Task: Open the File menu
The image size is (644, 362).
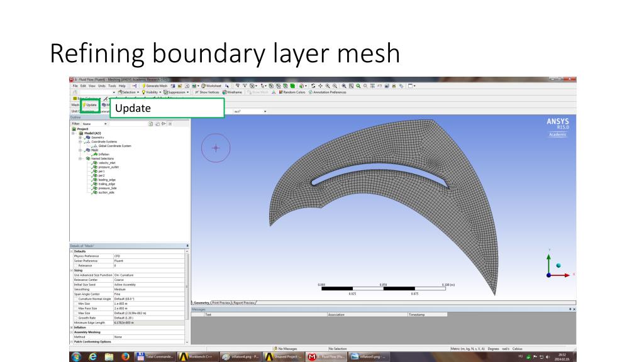Action: [x=75, y=85]
